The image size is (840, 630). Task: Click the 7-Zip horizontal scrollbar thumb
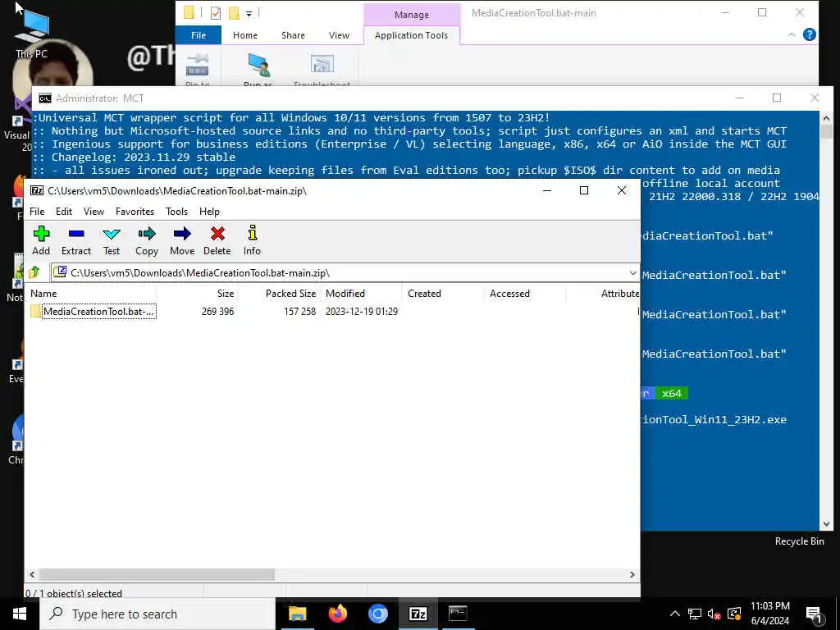(157, 574)
